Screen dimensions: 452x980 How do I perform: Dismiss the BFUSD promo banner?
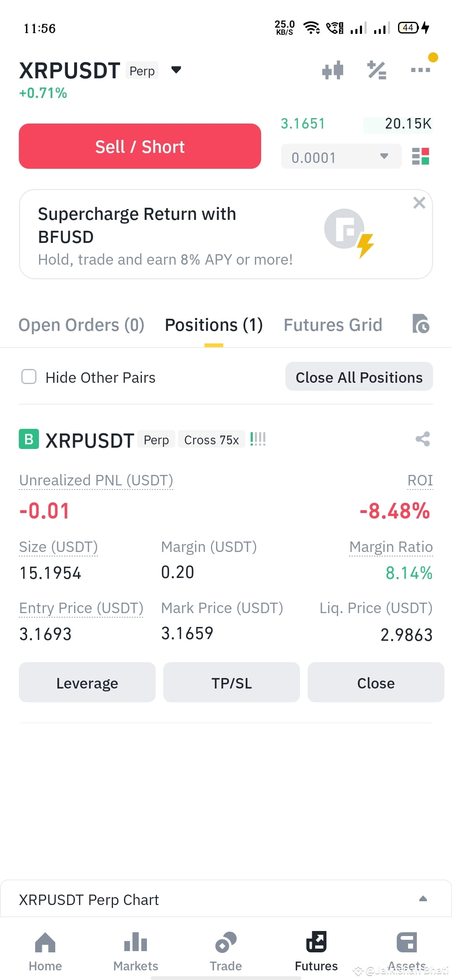coord(419,203)
